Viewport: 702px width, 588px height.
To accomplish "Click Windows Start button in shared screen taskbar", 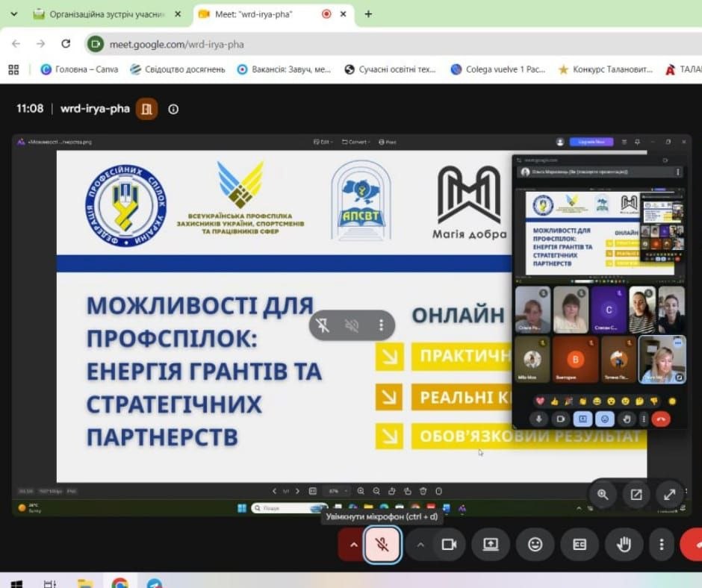I will point(242,508).
